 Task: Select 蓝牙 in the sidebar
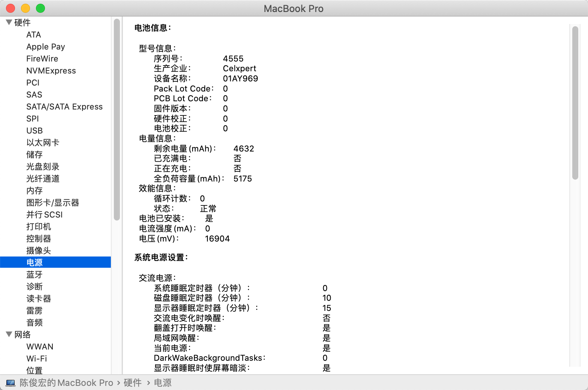[x=34, y=274]
